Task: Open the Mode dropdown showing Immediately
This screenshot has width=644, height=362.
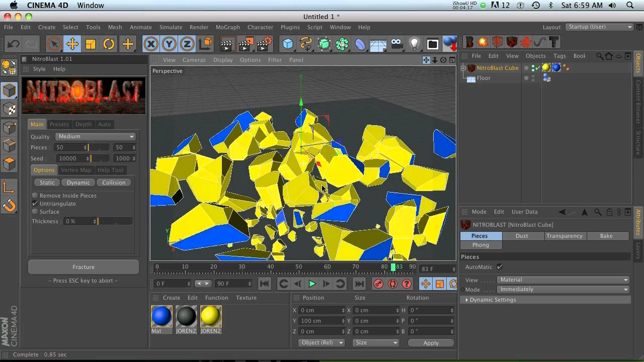Action: [563, 290]
